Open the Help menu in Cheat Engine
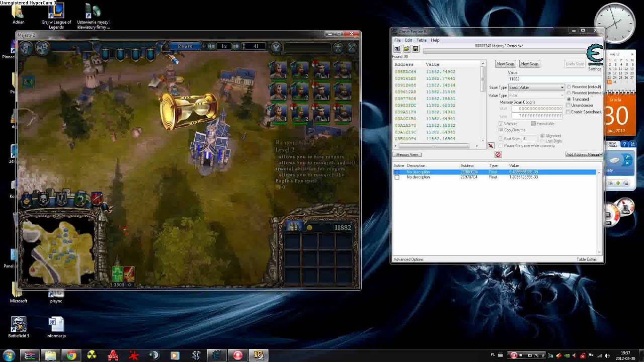644x362 pixels. tap(435, 40)
